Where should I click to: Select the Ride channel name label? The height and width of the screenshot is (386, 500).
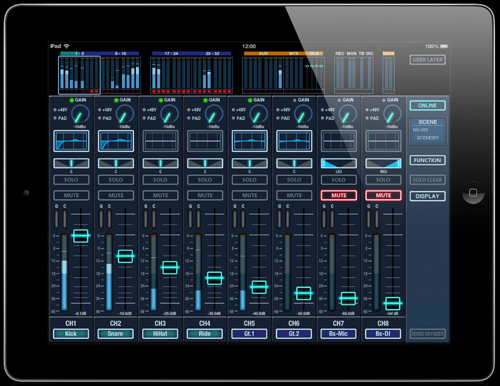205,334
